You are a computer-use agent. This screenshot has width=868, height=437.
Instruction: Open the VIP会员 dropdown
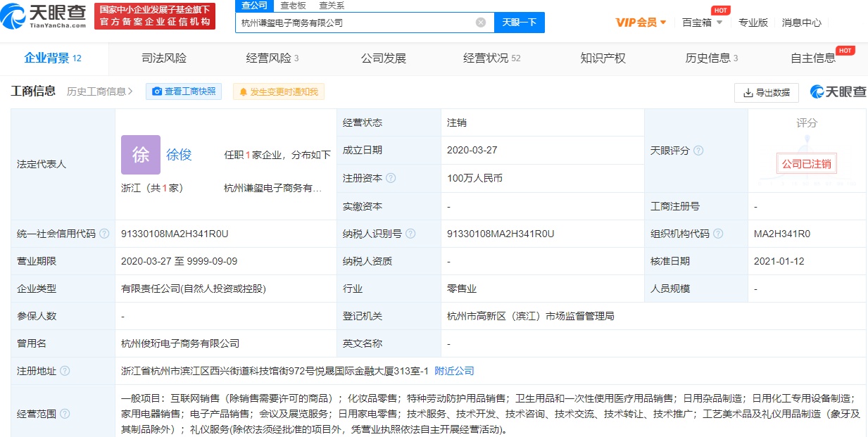tap(641, 23)
